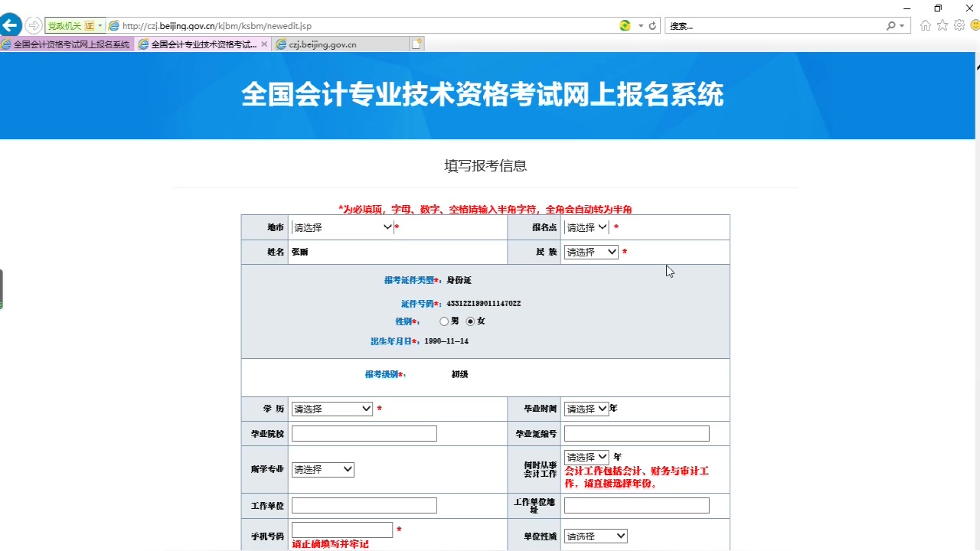This screenshot has height=551, width=980.
Task: Open a new blank tab button
Action: pyautogui.click(x=416, y=44)
